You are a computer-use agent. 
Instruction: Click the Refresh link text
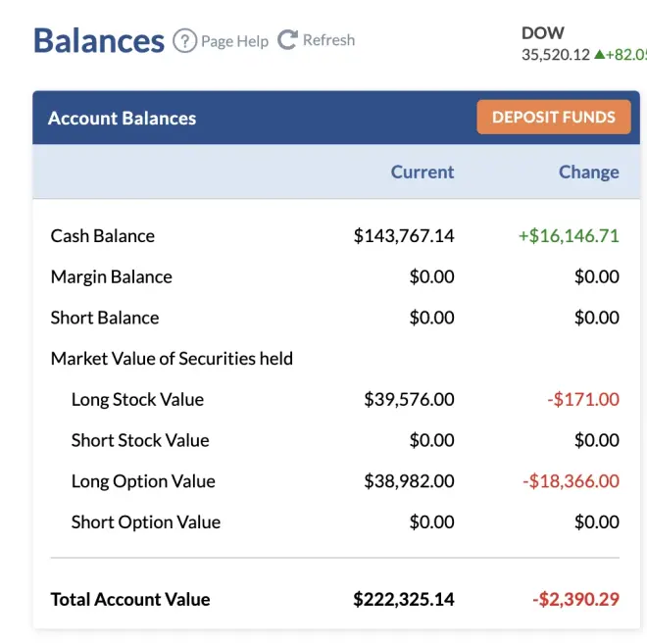click(x=328, y=40)
